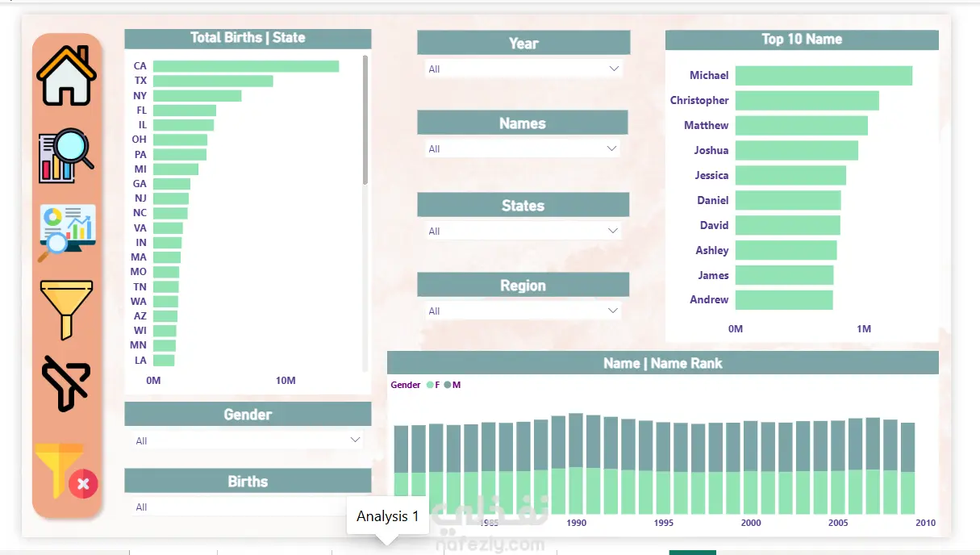Click the 2000 axis label
Image resolution: width=980 pixels, height=555 pixels.
click(x=751, y=524)
